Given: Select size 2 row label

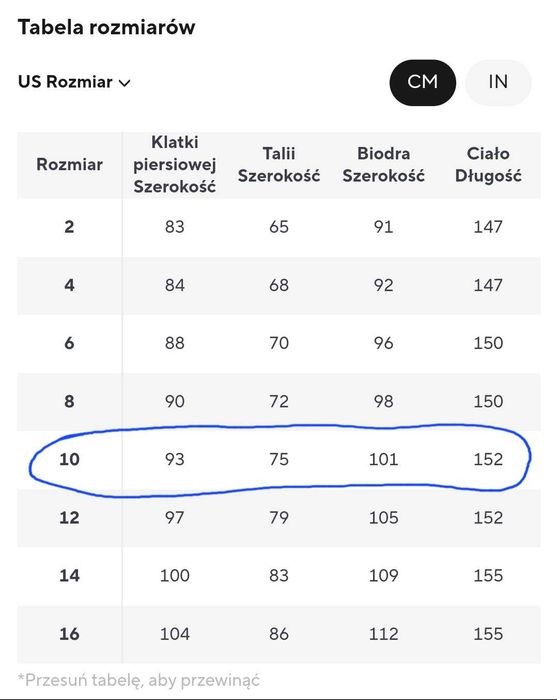Looking at the screenshot, I should point(69,227).
